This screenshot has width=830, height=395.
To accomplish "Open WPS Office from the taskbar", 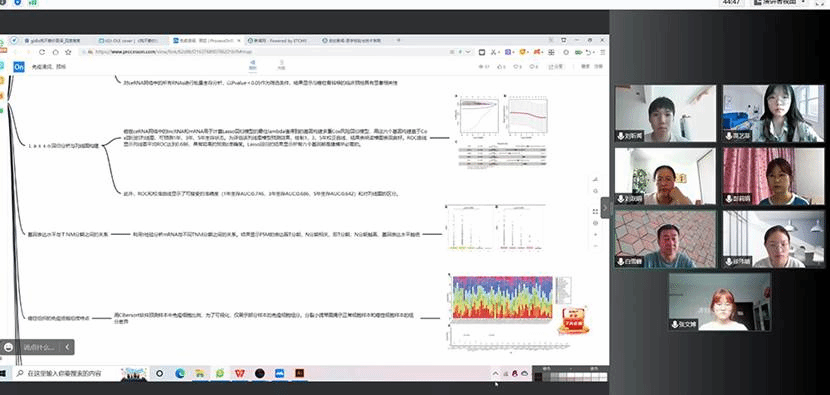I will tap(240, 373).
